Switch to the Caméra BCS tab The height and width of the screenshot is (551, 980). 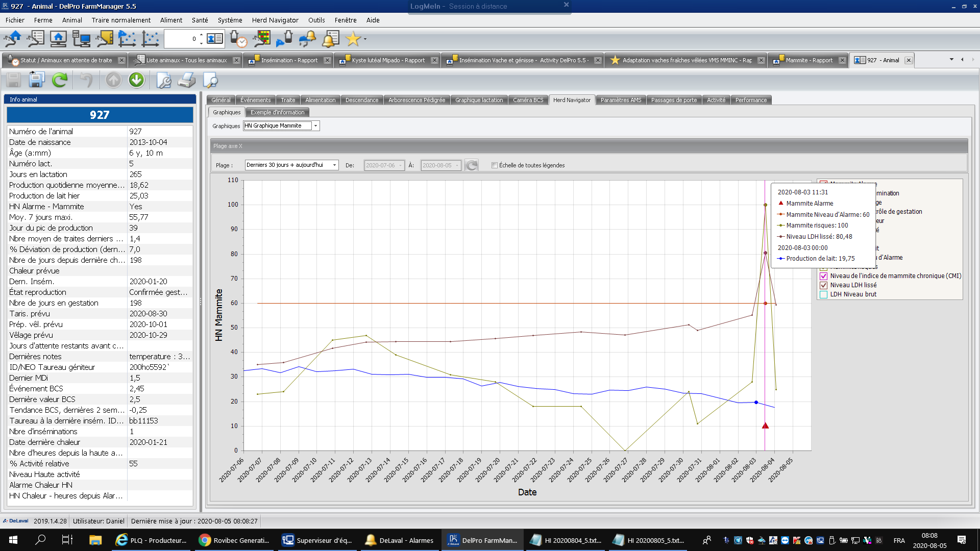pyautogui.click(x=528, y=100)
